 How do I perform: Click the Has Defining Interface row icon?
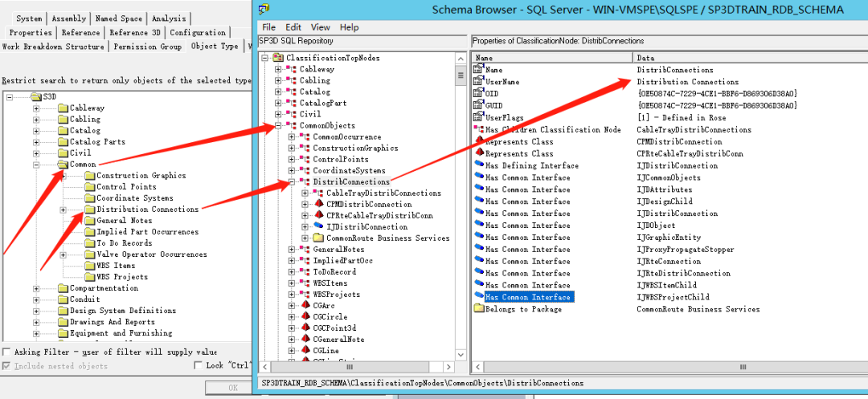pos(479,165)
